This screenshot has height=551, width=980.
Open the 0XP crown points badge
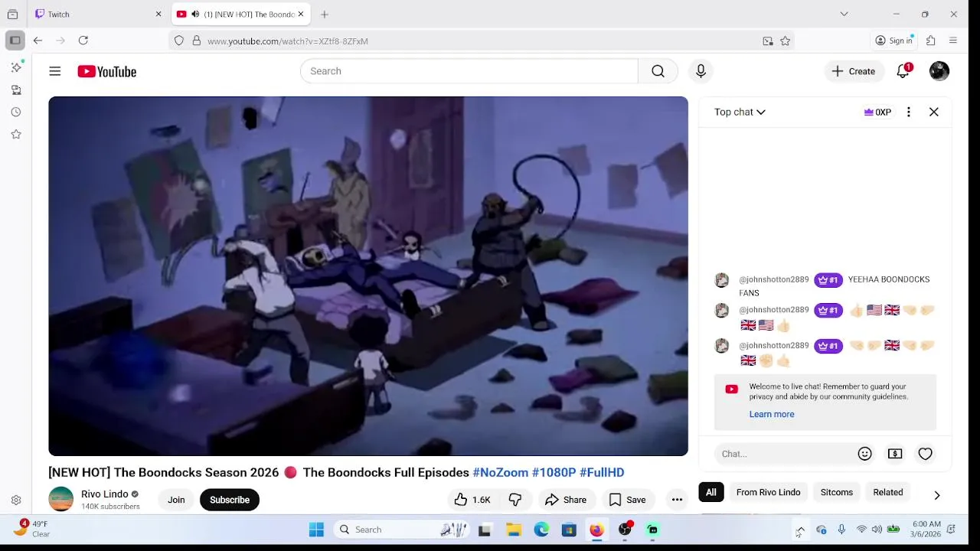click(x=877, y=112)
